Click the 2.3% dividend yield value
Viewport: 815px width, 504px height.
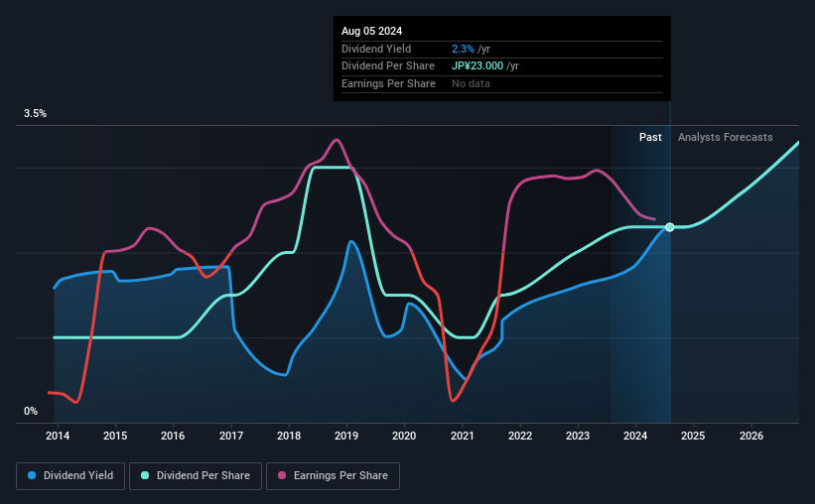click(463, 49)
